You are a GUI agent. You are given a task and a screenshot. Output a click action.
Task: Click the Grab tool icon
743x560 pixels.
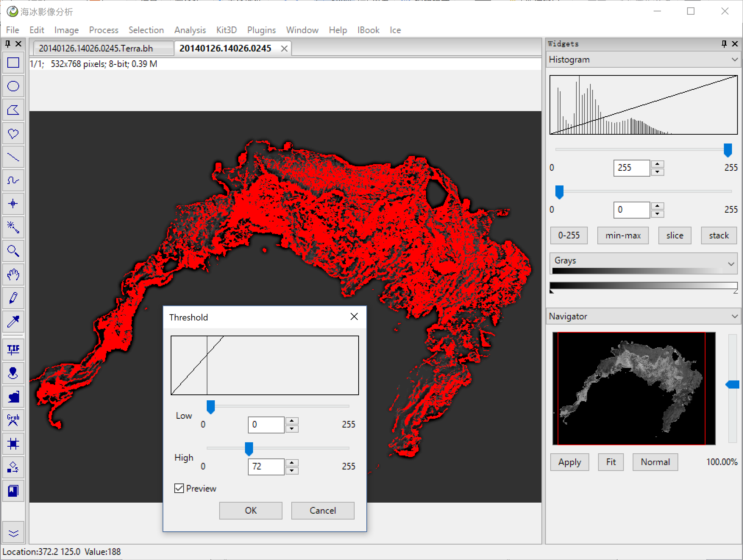point(13,420)
